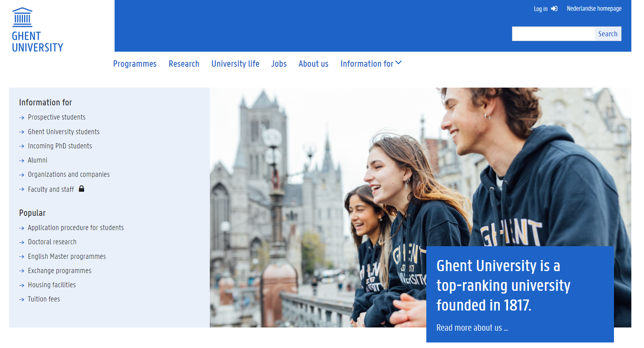The width and height of the screenshot is (644, 348).
Task: Open Organizations and companies link
Action: point(69,174)
